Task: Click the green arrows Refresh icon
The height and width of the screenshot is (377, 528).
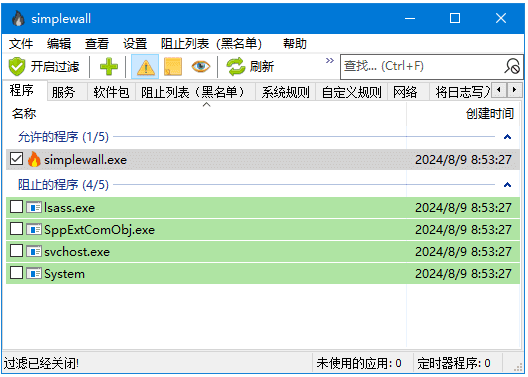Action: tap(236, 66)
